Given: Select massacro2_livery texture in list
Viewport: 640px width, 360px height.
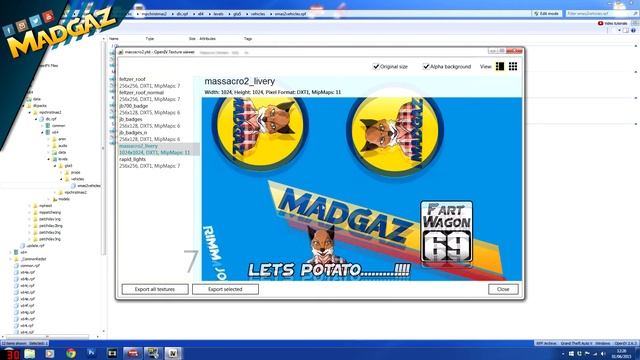Looking at the screenshot, I should (159, 149).
